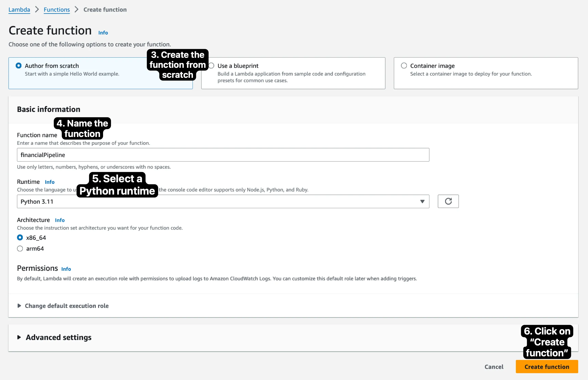Screen dimensions: 588x380
Task: Click the refresh runtime list icon
Action: tap(448, 201)
